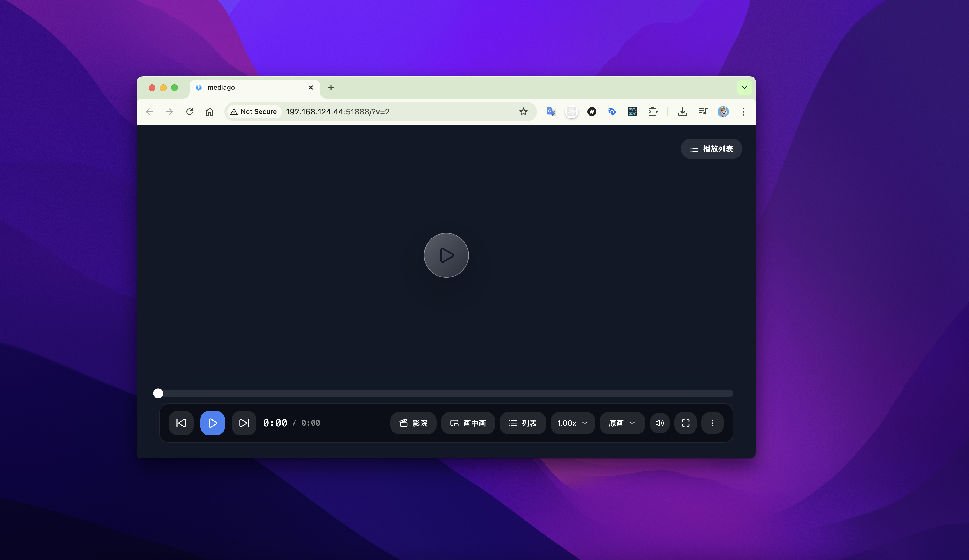Open the Google Translate extension
Viewport: 969px width, 560px height.
[551, 112]
